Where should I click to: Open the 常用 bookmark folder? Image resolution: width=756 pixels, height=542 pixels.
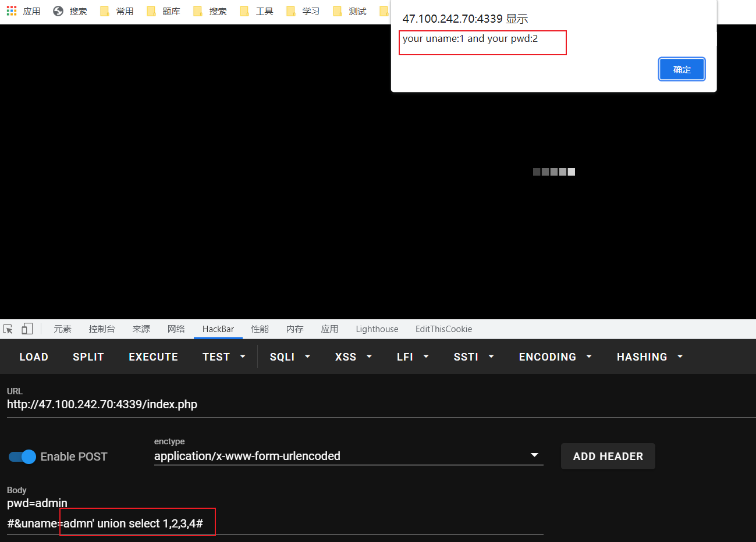[x=117, y=11]
